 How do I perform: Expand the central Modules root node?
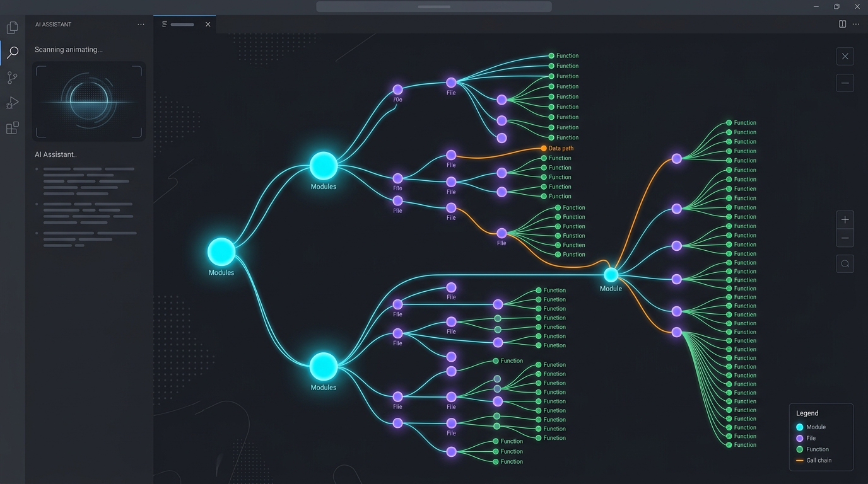tap(221, 252)
